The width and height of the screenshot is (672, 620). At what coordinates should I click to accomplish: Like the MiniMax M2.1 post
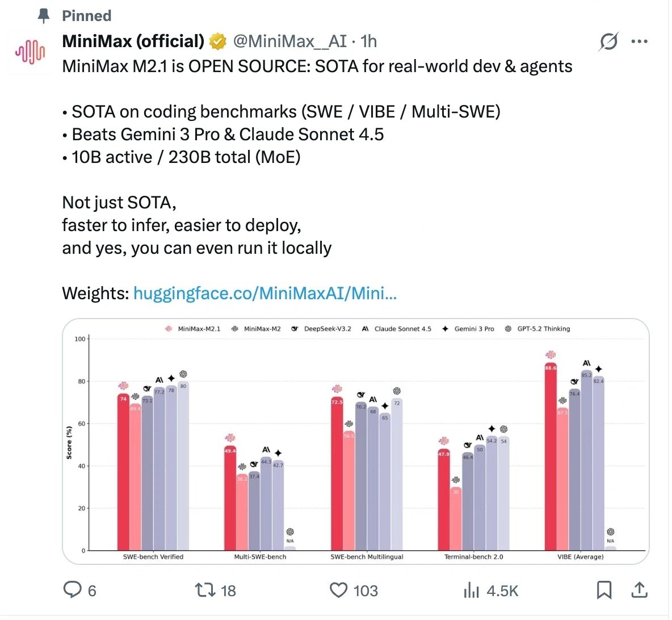[339, 590]
